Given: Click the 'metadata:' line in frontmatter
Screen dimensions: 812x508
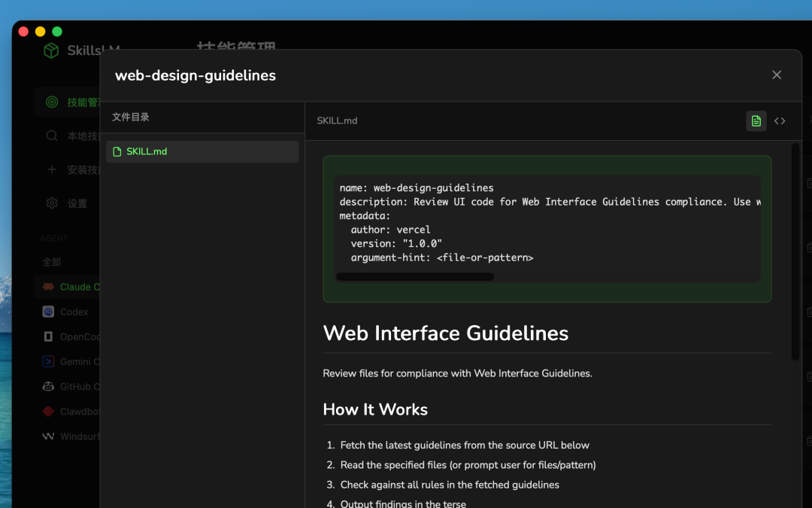Looking at the screenshot, I should tap(365, 216).
